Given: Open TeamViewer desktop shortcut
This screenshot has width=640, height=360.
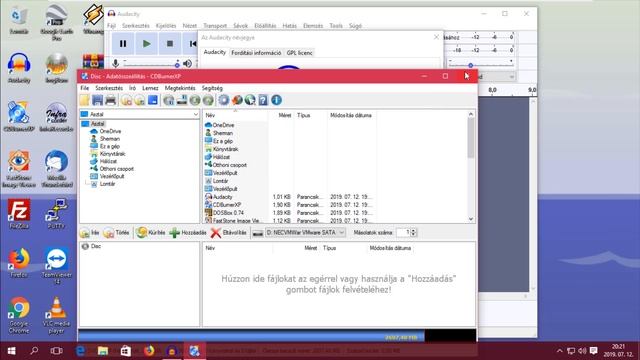Looking at the screenshot, I should coord(57,265).
